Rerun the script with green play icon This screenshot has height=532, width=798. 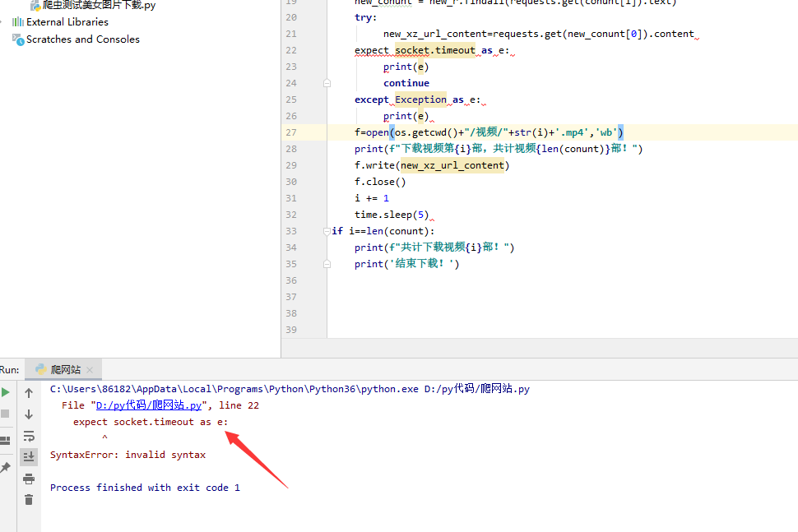pyautogui.click(x=6, y=392)
